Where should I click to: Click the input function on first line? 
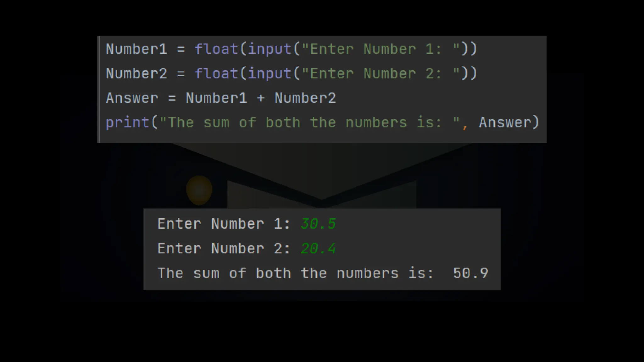coord(270,49)
